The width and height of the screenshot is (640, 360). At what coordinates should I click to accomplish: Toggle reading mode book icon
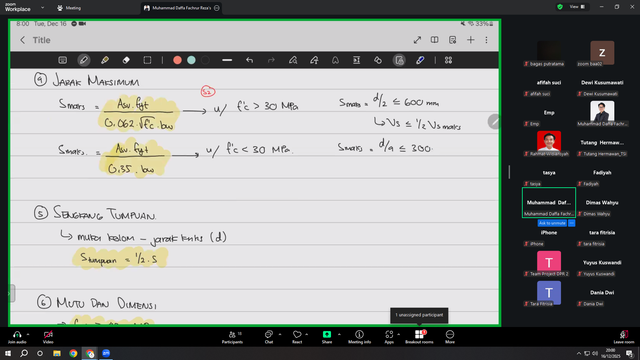click(x=434, y=40)
